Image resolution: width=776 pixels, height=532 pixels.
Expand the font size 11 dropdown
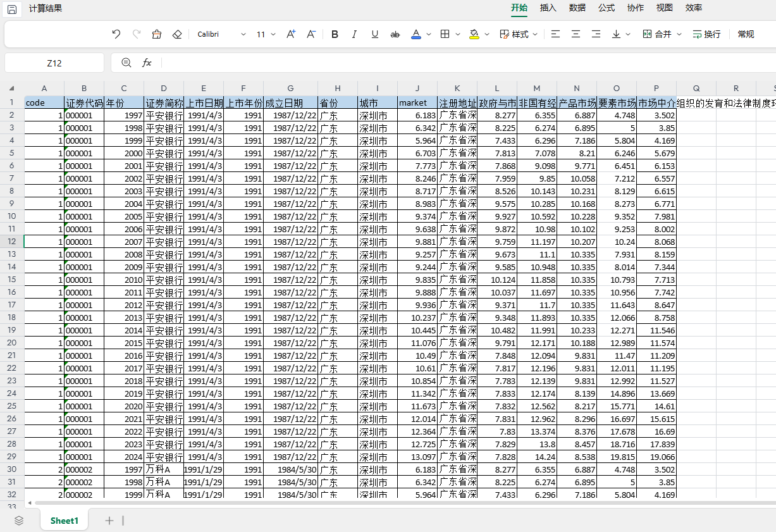(266, 34)
